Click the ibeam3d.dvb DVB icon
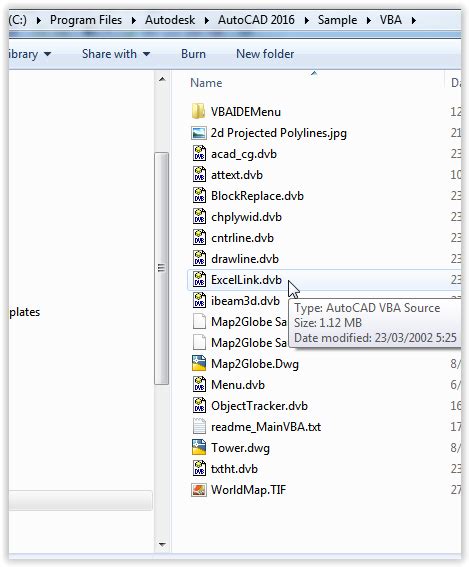This screenshot has height=567, width=469. 199,300
